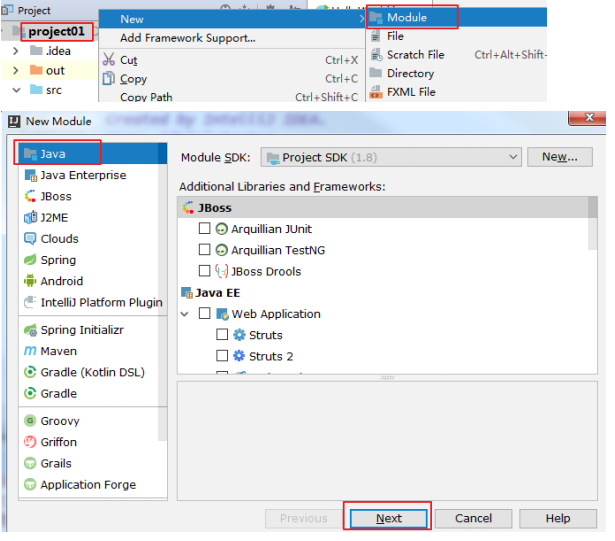
Task: Expand the out folder
Action: pos(16,71)
